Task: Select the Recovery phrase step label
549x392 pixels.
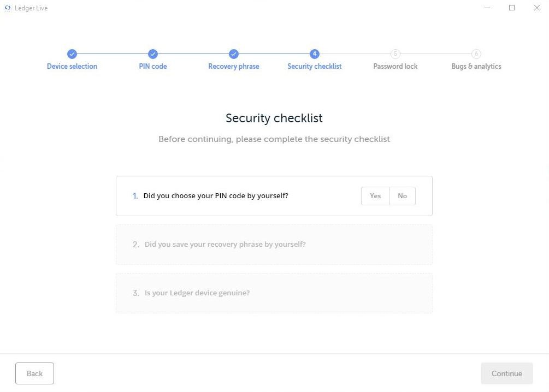Action: click(x=234, y=67)
